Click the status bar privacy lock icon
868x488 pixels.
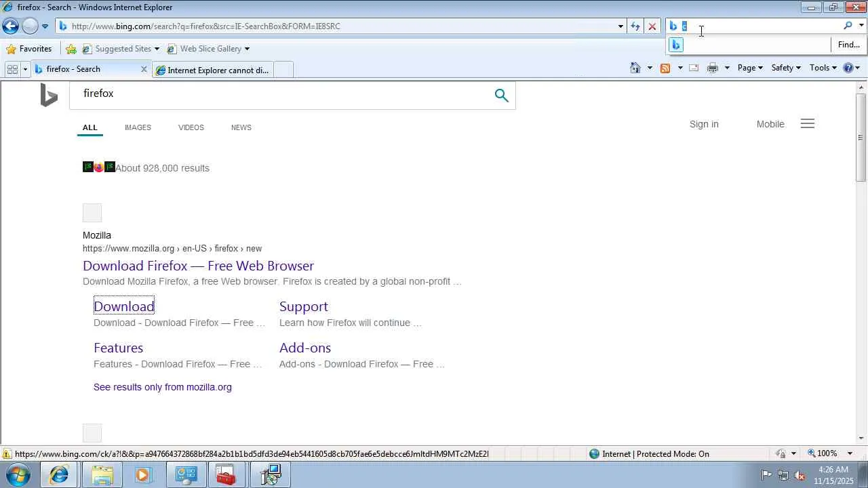[x=781, y=454]
